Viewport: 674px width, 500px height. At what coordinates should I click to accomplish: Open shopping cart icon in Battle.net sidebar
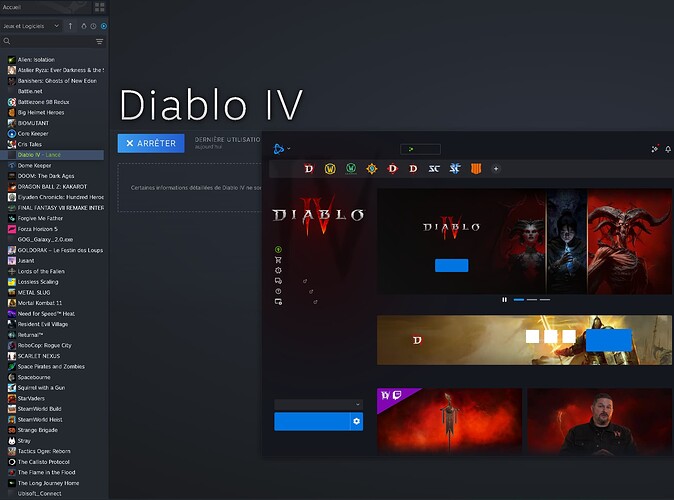[x=278, y=260]
